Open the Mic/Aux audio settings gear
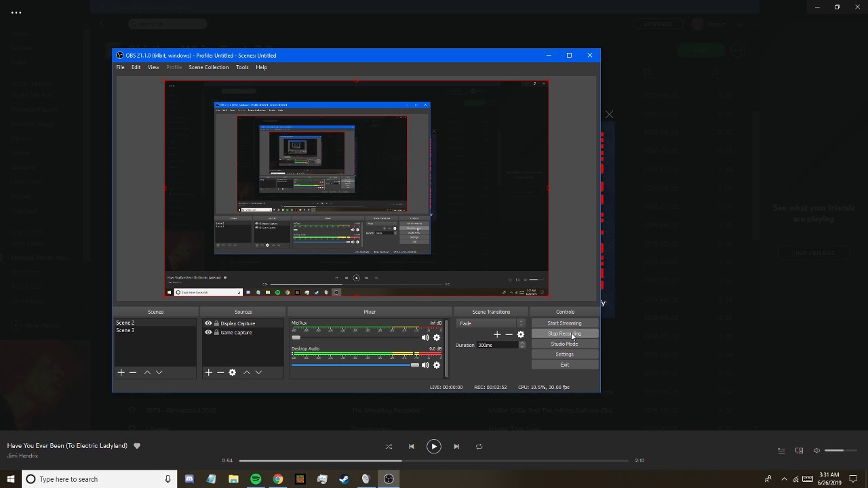This screenshot has height=488, width=868. coord(437,338)
